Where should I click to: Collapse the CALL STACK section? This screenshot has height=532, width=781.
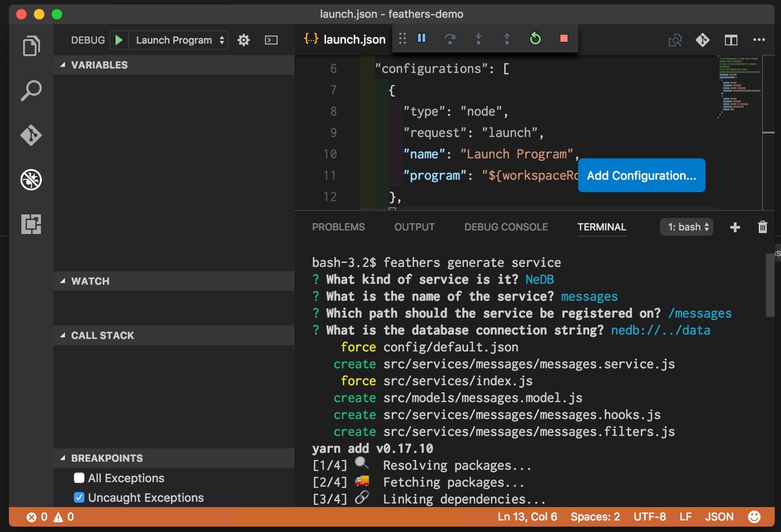tap(102, 335)
